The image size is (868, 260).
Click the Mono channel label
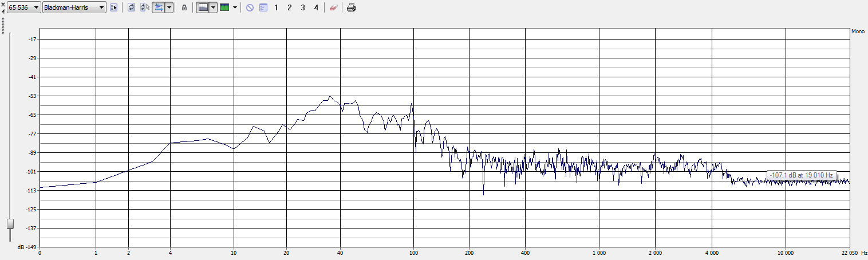tap(858, 31)
